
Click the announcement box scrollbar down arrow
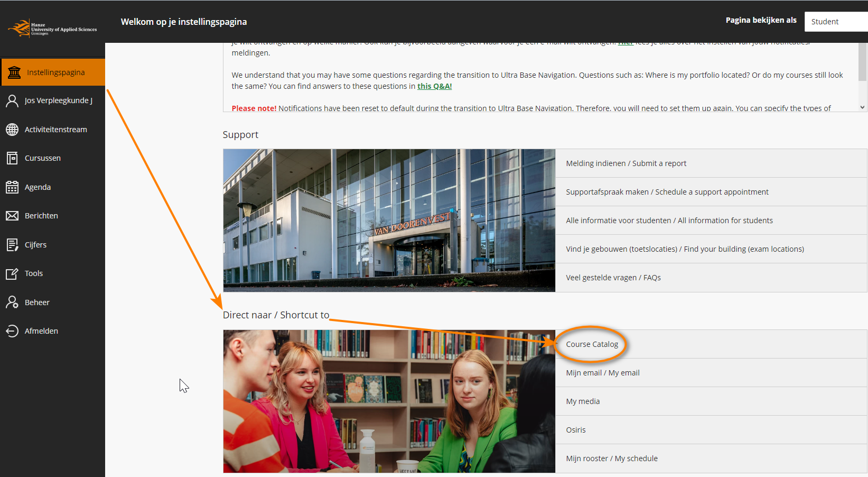click(862, 107)
